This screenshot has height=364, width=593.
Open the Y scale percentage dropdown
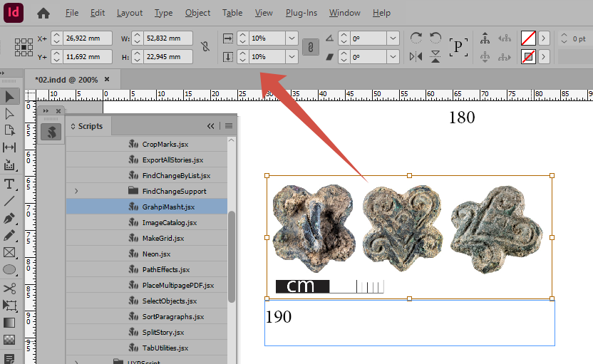[292, 57]
